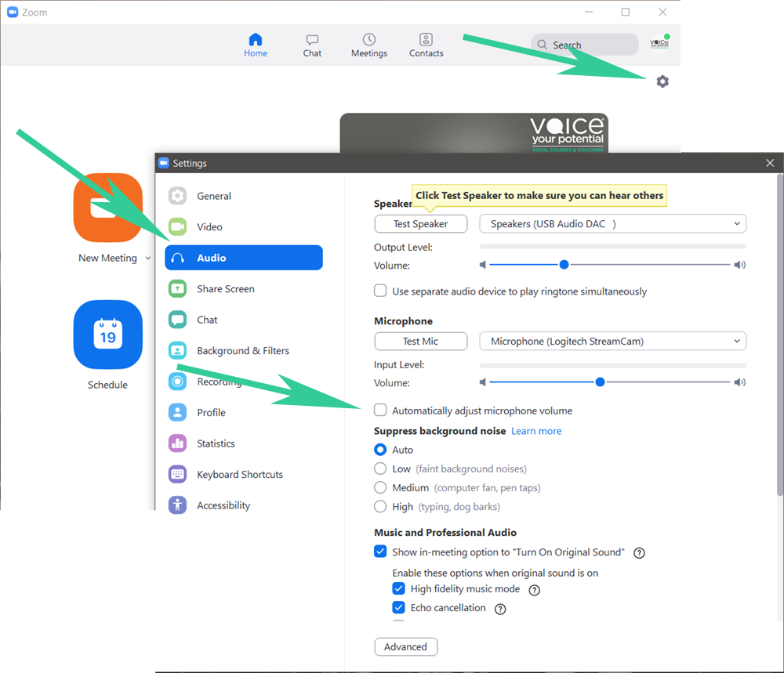Image resolution: width=784 pixels, height=673 pixels.
Task: Click the Schedule calendar icon
Action: click(x=107, y=335)
